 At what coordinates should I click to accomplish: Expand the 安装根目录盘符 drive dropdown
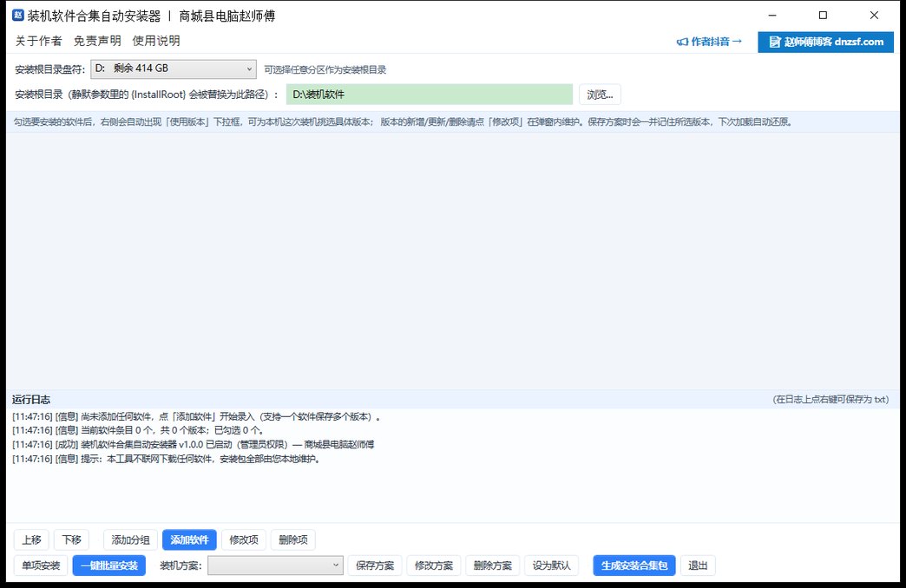(174, 69)
